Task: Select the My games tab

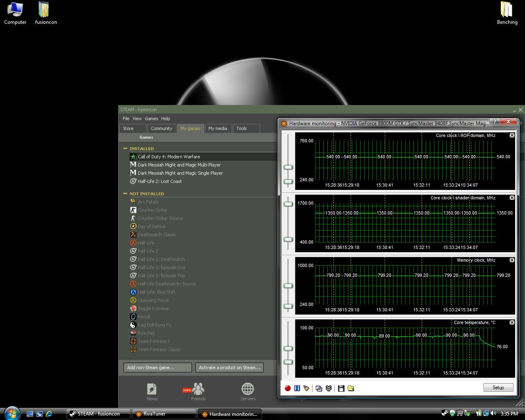Action: (190, 128)
